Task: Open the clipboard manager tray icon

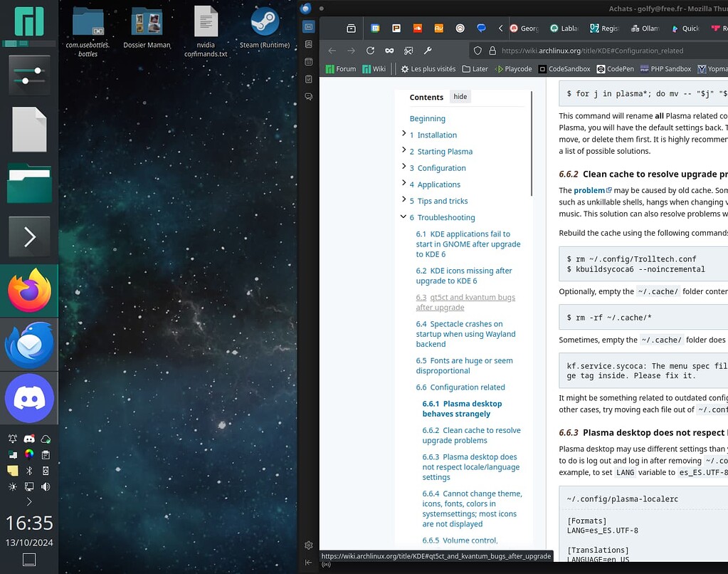Action: tap(46, 455)
